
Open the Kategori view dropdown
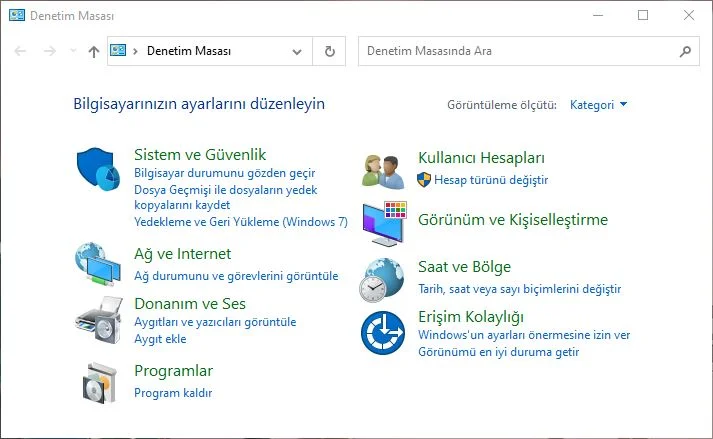pyautogui.click(x=598, y=105)
